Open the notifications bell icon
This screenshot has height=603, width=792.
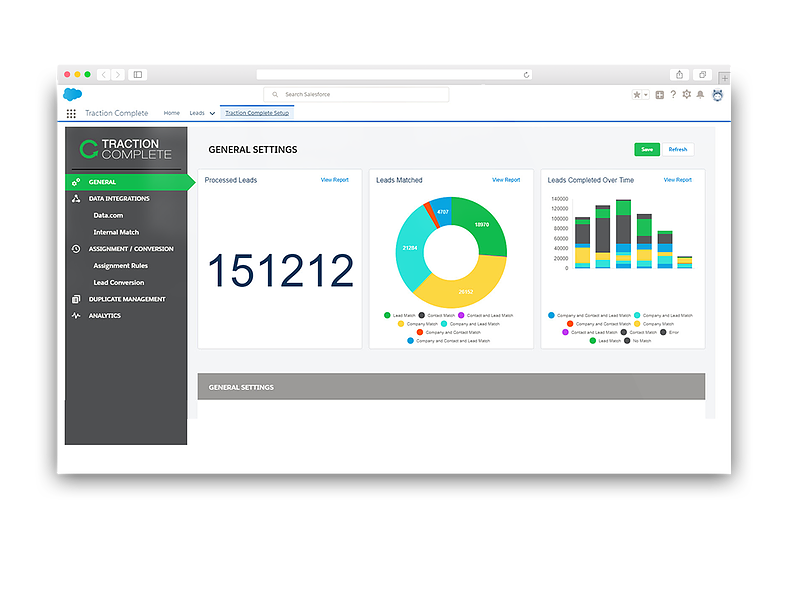(x=700, y=94)
